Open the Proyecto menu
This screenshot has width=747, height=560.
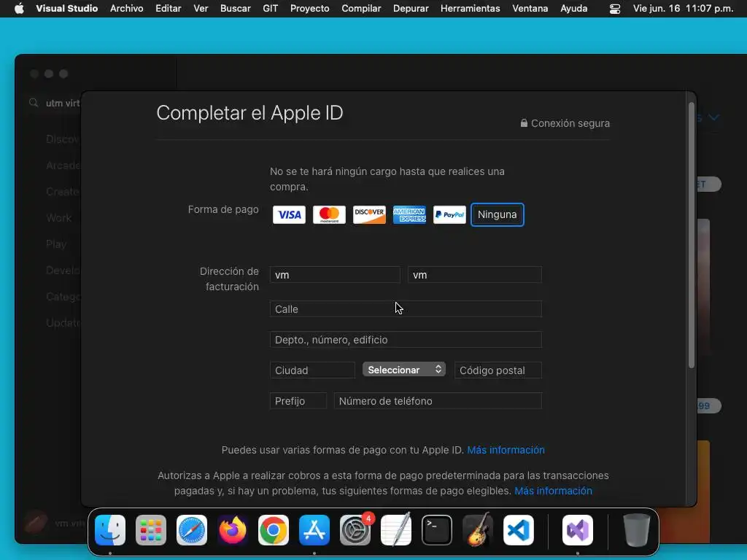(x=309, y=9)
